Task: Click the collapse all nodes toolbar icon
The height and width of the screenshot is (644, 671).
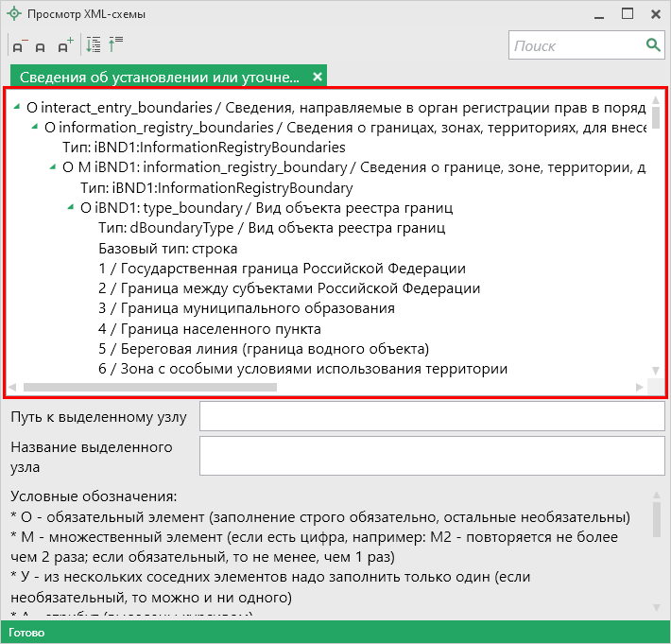Action: (x=115, y=44)
